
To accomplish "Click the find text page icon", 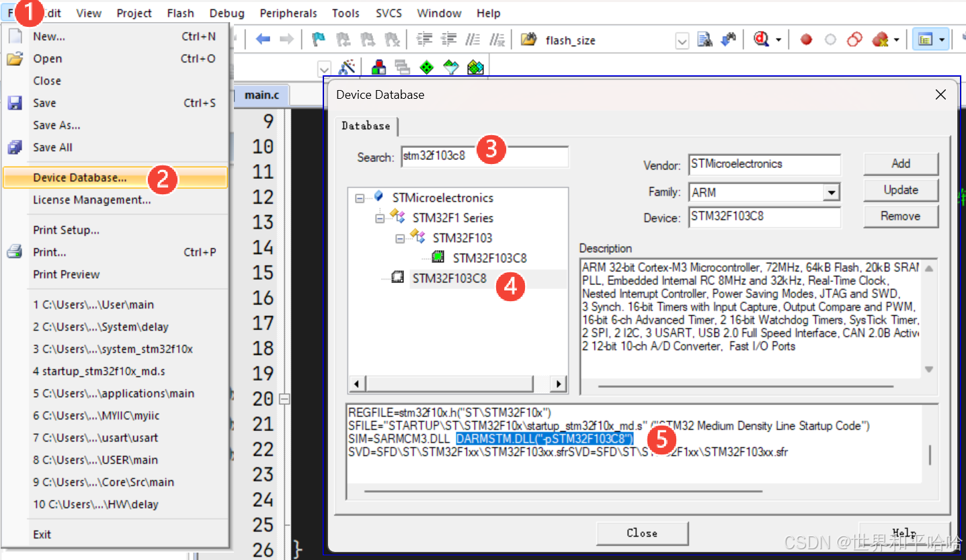I will (x=705, y=40).
